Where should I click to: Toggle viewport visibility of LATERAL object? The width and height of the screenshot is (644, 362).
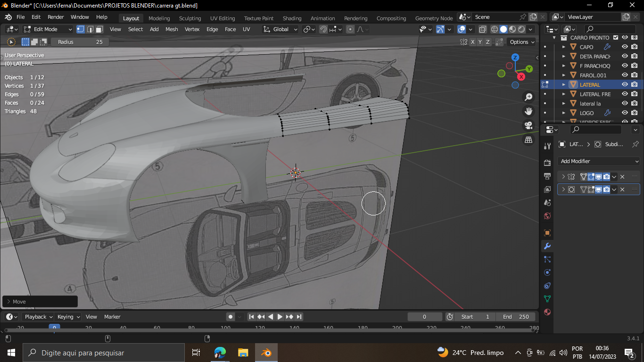click(625, 84)
